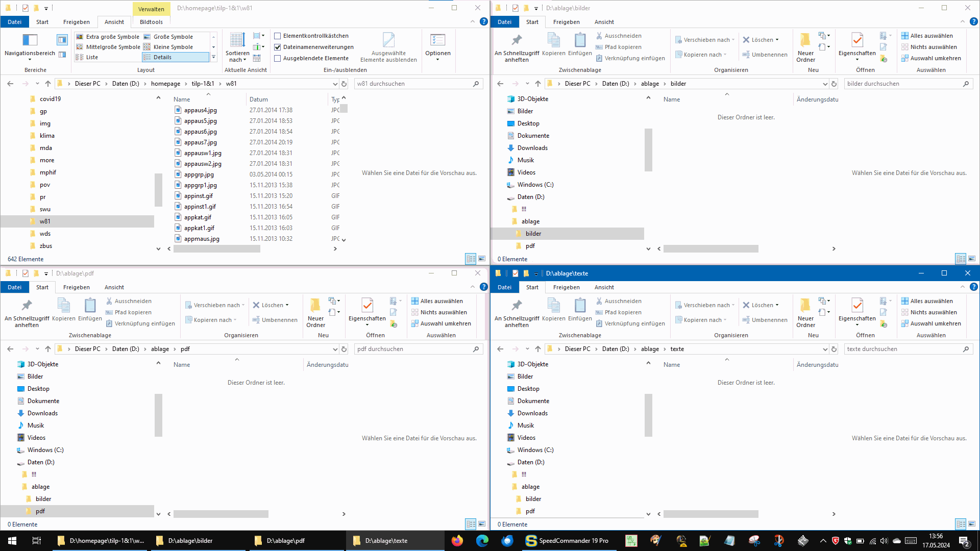Open the Löschen dropdown arrow in the pdf window

(287, 305)
